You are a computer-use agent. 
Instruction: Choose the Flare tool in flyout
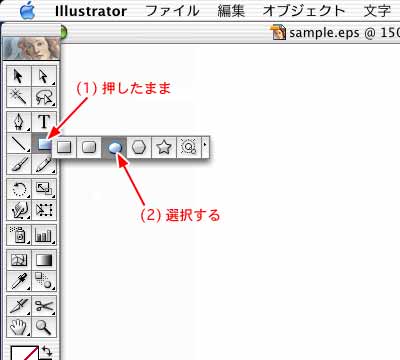pos(189,147)
